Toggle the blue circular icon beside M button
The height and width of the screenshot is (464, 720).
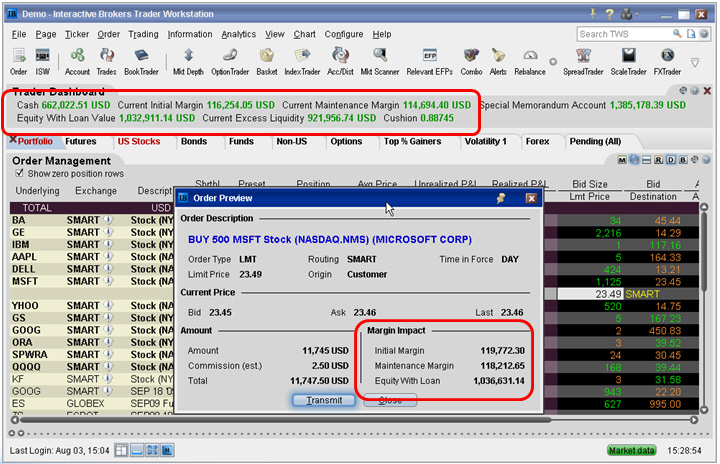(x=634, y=160)
